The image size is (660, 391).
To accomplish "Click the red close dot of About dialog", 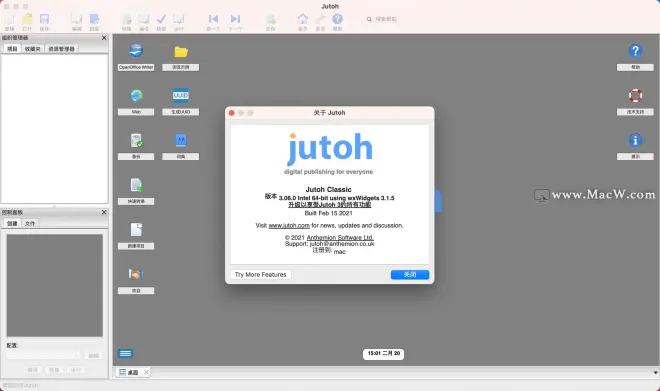I will point(232,113).
